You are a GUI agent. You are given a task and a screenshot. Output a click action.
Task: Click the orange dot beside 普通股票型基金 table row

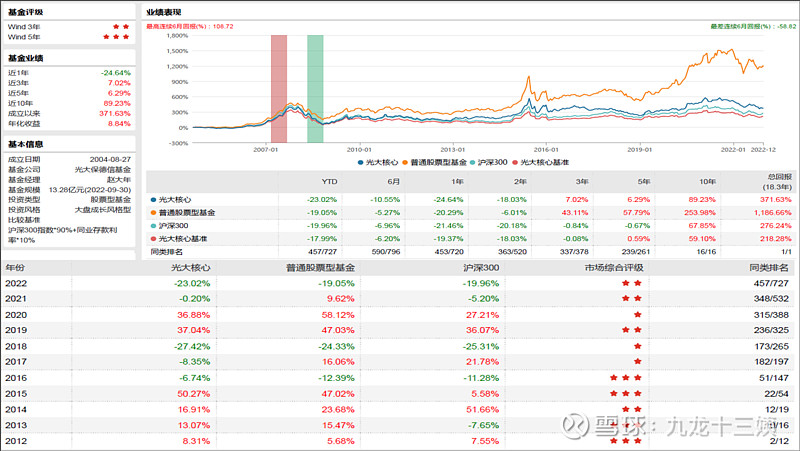click(x=153, y=213)
